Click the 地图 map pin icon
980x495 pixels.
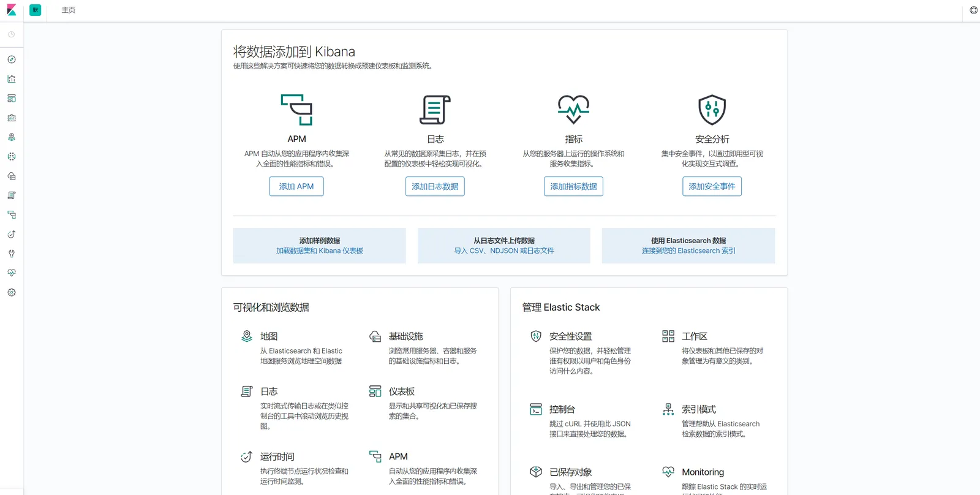coord(247,336)
